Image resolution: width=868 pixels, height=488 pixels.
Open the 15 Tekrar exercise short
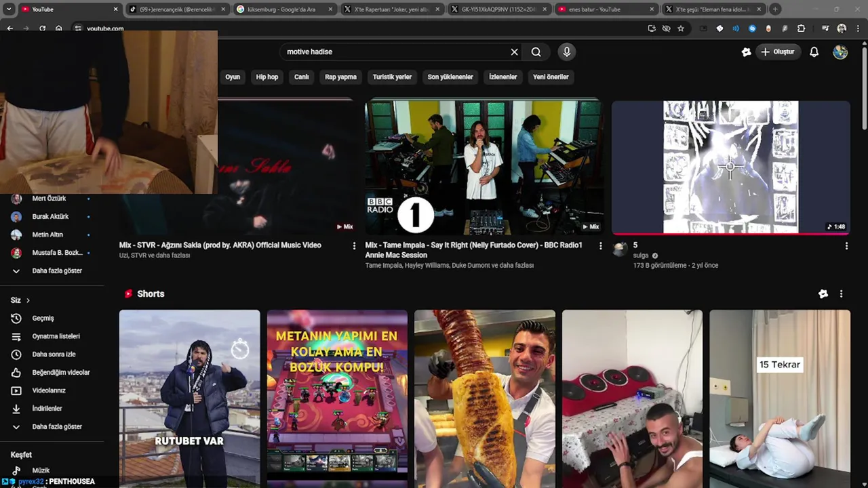click(780, 399)
